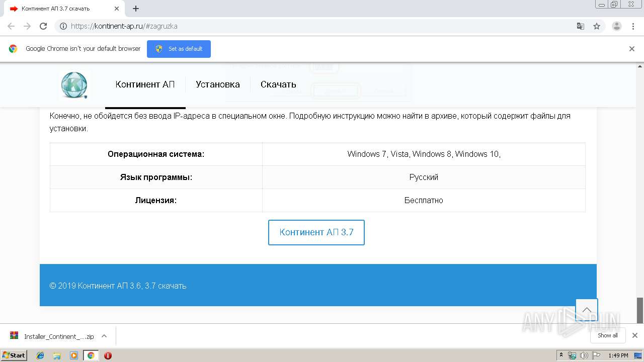Open the Google Translate page icon
This screenshot has height=362, width=644.
pos(580,26)
